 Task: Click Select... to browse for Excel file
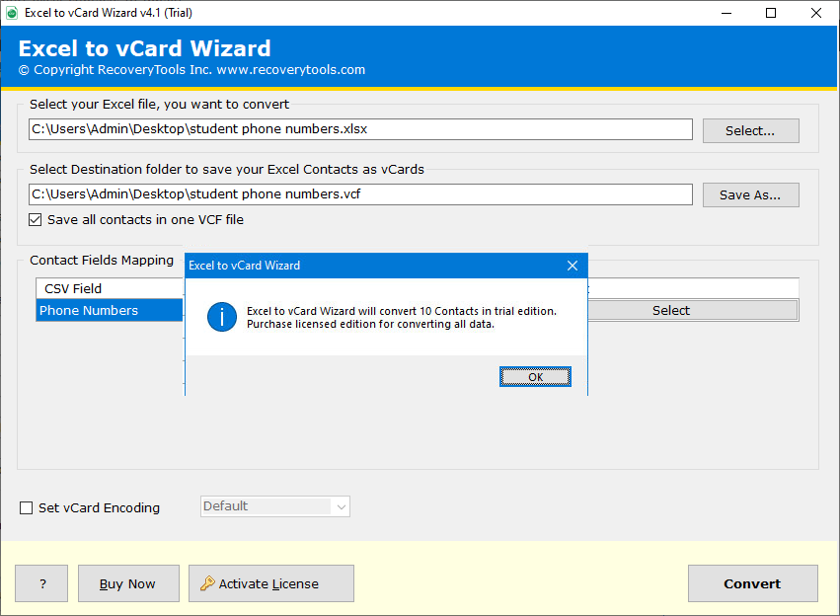click(x=750, y=130)
